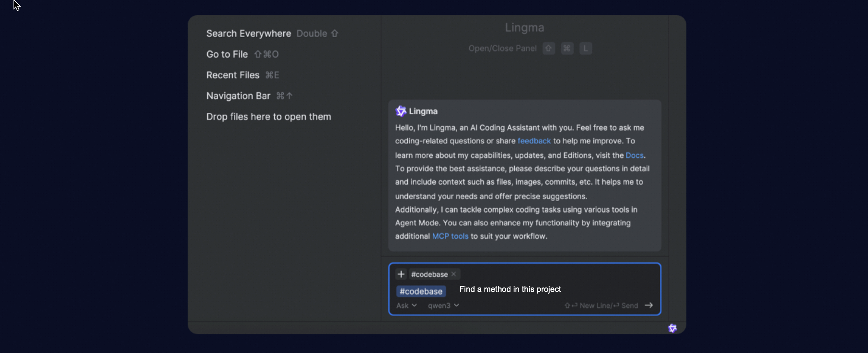Click the Search Everywhere hint

[272, 33]
